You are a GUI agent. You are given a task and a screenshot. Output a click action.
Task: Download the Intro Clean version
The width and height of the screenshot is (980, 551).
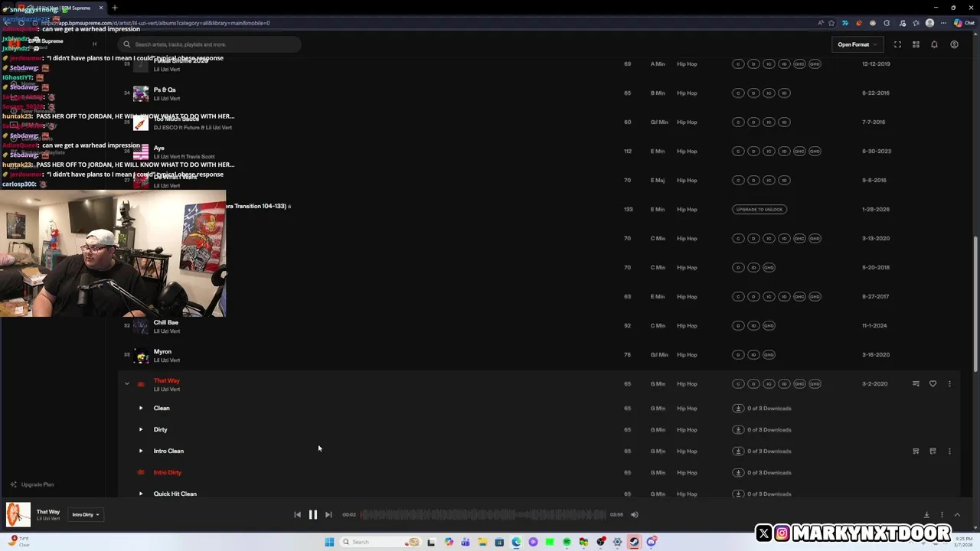(x=738, y=451)
